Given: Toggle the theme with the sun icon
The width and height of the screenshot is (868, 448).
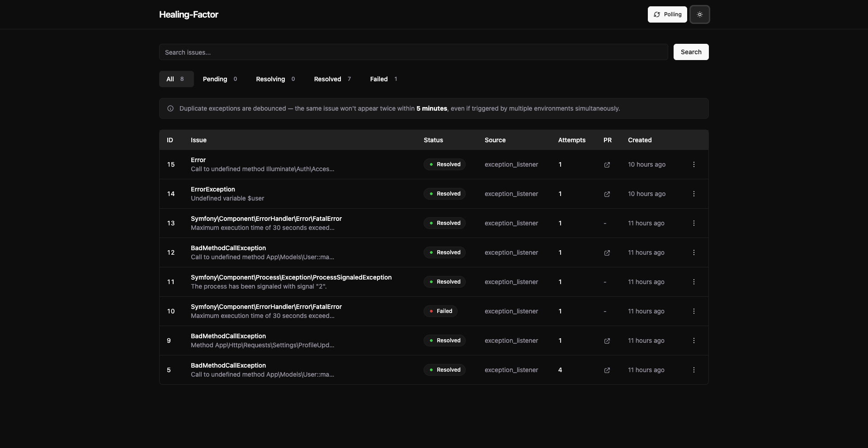Looking at the screenshot, I should pyautogui.click(x=699, y=14).
